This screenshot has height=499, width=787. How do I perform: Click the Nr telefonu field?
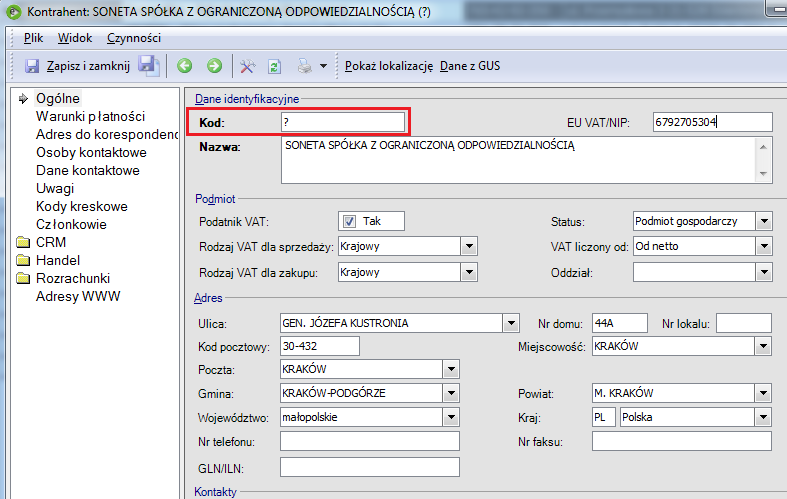[370, 441]
